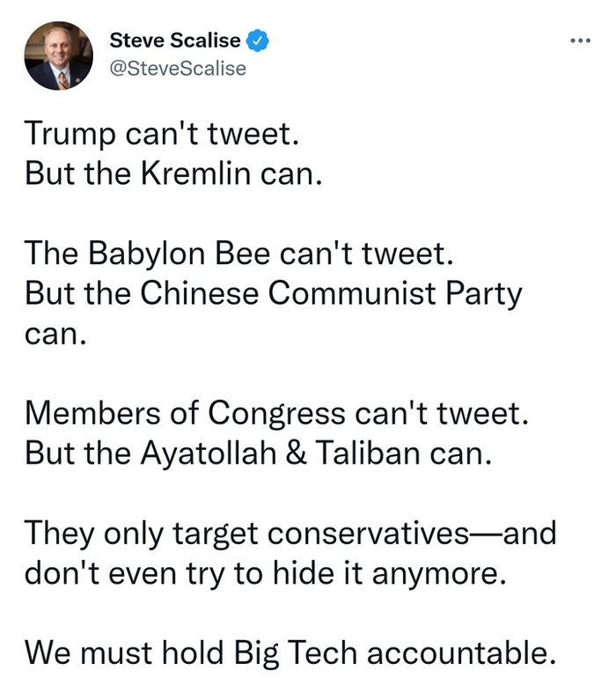Click the line "Members of Congress can't tweet."

(278, 412)
